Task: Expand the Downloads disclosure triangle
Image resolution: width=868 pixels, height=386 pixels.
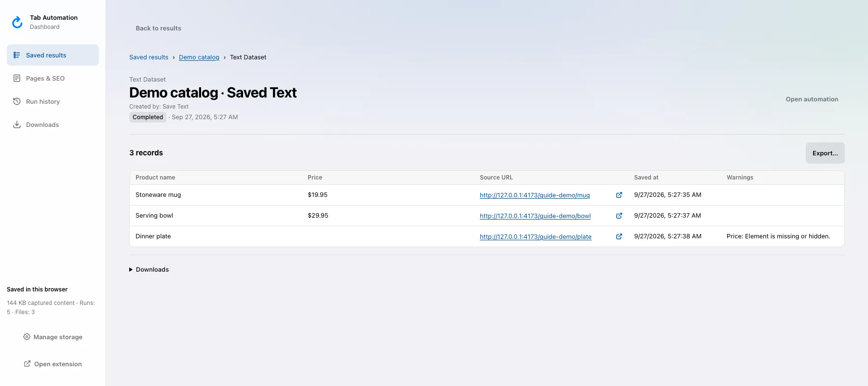Action: pos(131,270)
